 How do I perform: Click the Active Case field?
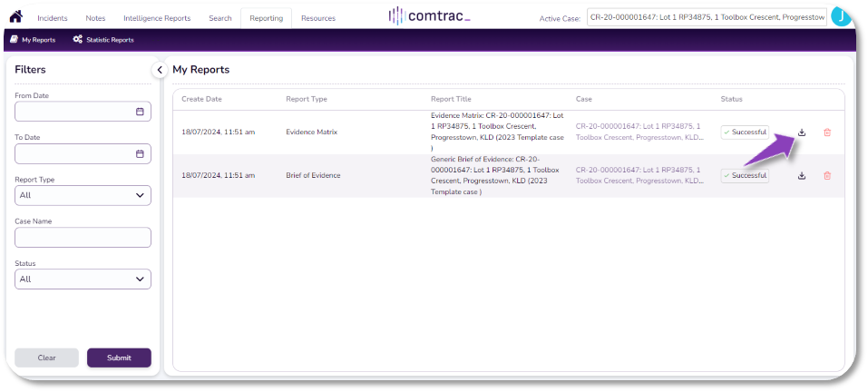click(x=707, y=17)
